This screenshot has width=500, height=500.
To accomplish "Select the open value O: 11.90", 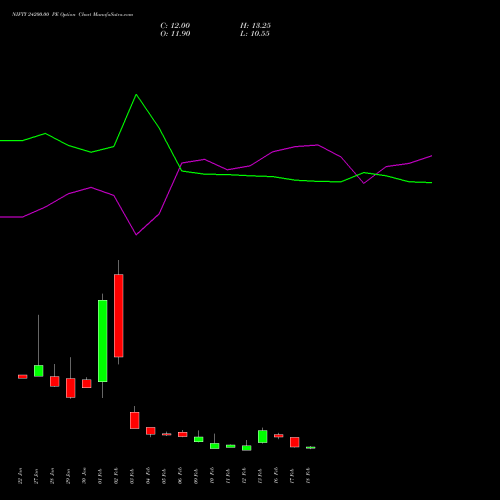I will coord(175,34).
